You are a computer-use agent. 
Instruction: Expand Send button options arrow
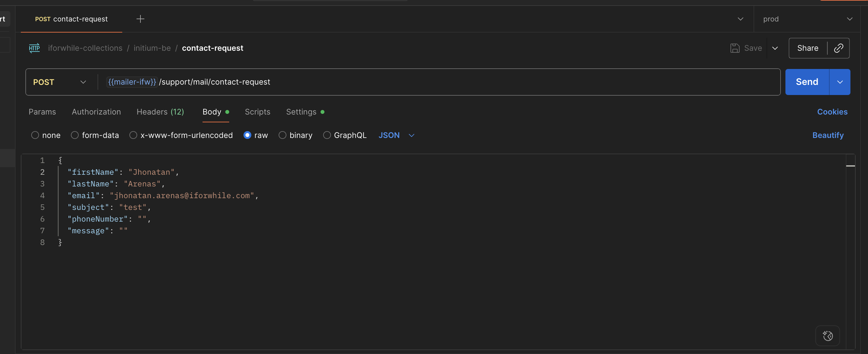(x=840, y=82)
